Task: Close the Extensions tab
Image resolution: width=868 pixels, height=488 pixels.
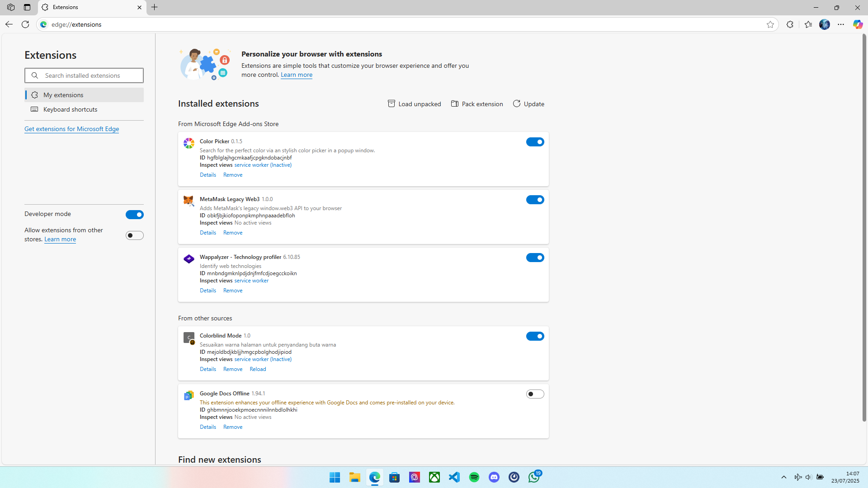Action: click(139, 7)
